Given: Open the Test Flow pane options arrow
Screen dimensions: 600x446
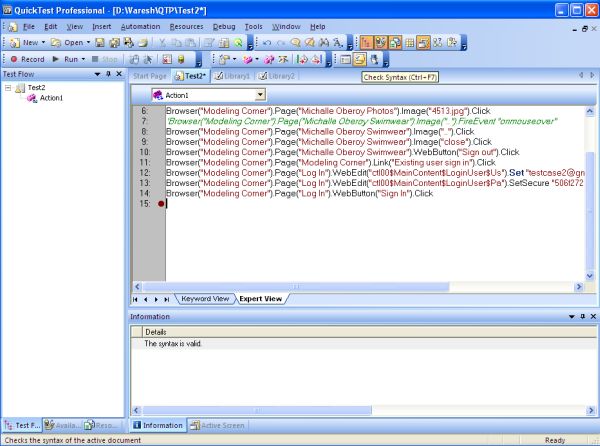Looking at the screenshot, I should tap(98, 74).
